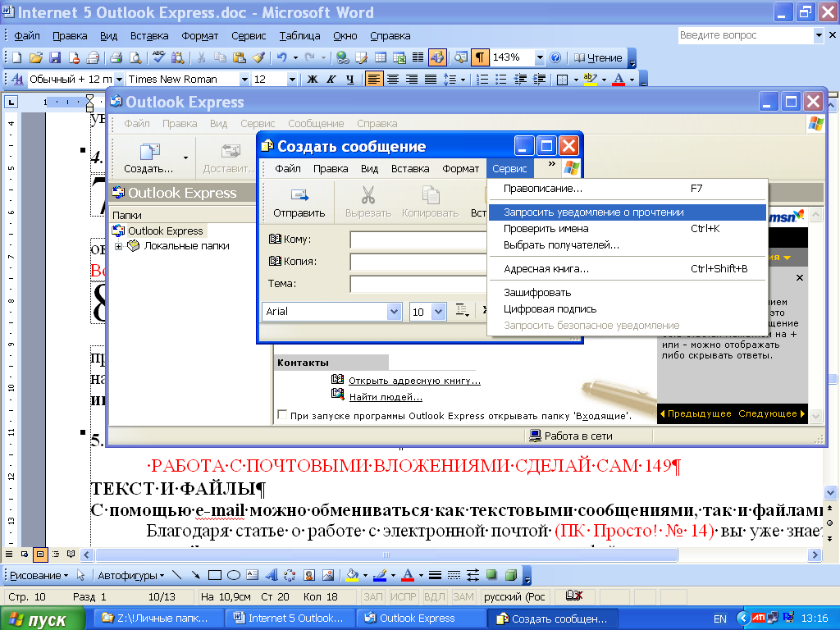Toggle the ЗАМ overtype status indicator
Screen dimensions: 840x630
(x=463, y=597)
